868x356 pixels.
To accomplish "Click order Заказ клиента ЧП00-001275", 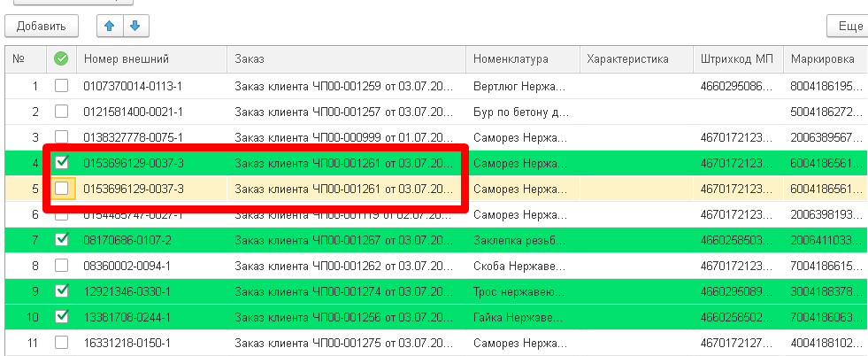I will (x=345, y=343).
